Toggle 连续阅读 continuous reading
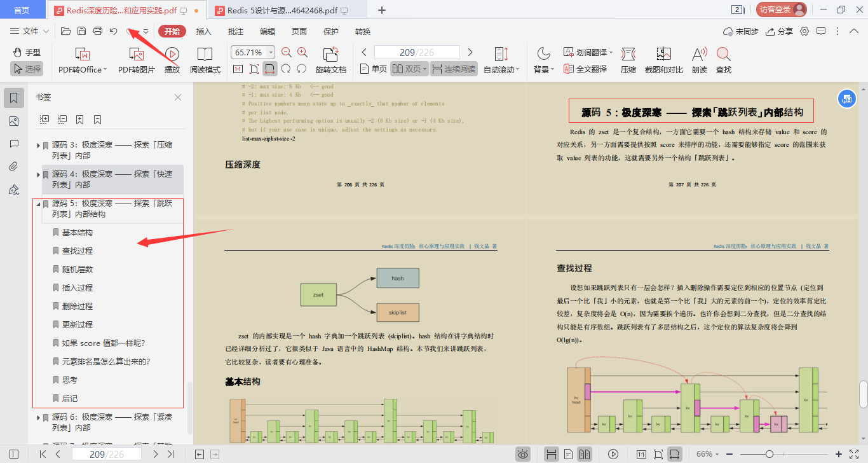This screenshot has height=463, width=868. (x=454, y=69)
